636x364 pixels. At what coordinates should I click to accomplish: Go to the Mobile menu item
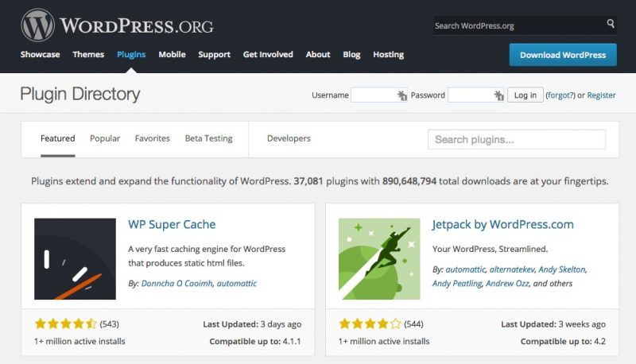(x=172, y=54)
